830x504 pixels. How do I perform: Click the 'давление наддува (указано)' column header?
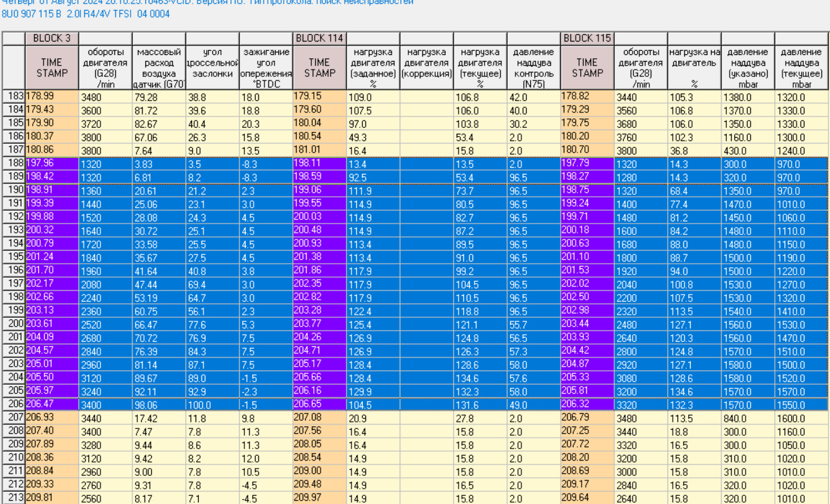tap(748, 67)
